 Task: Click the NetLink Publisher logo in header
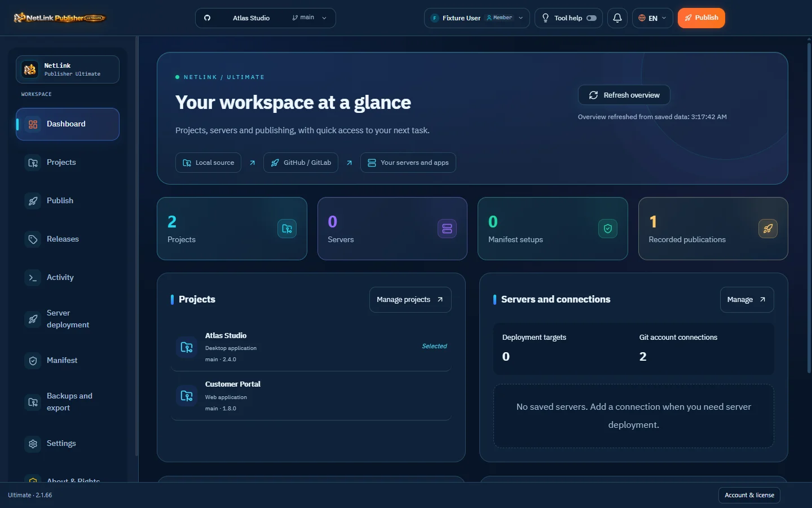coord(60,18)
